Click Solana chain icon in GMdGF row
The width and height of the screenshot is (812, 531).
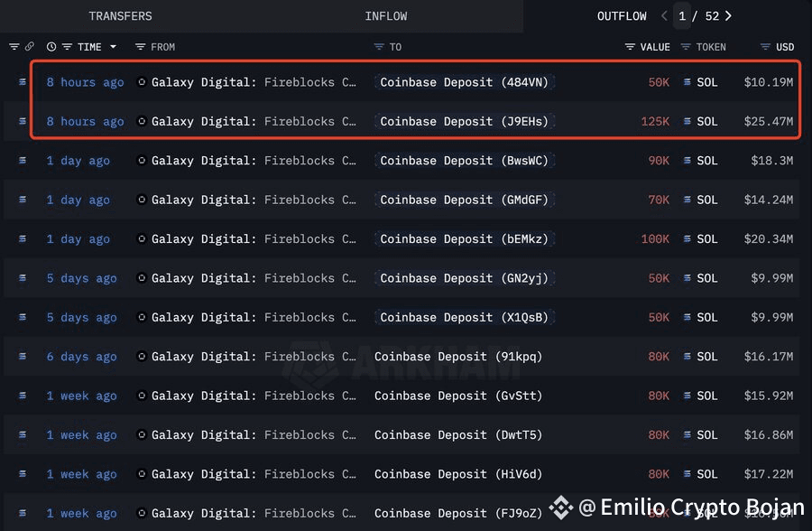(x=23, y=200)
